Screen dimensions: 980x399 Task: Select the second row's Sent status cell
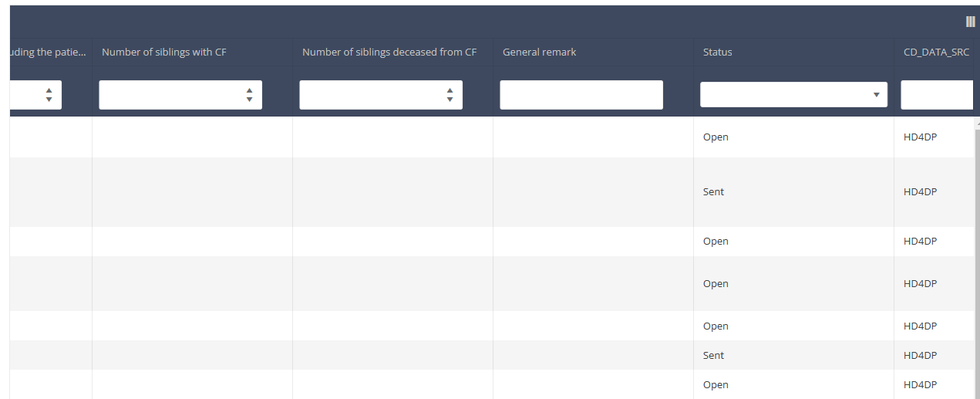[713, 192]
